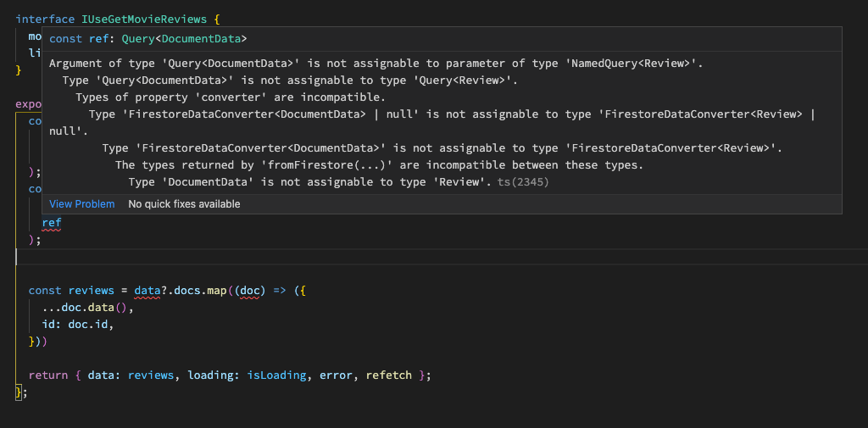Click the underlined 'doc' map parameter
This screenshot has width=868, height=428.
point(250,291)
